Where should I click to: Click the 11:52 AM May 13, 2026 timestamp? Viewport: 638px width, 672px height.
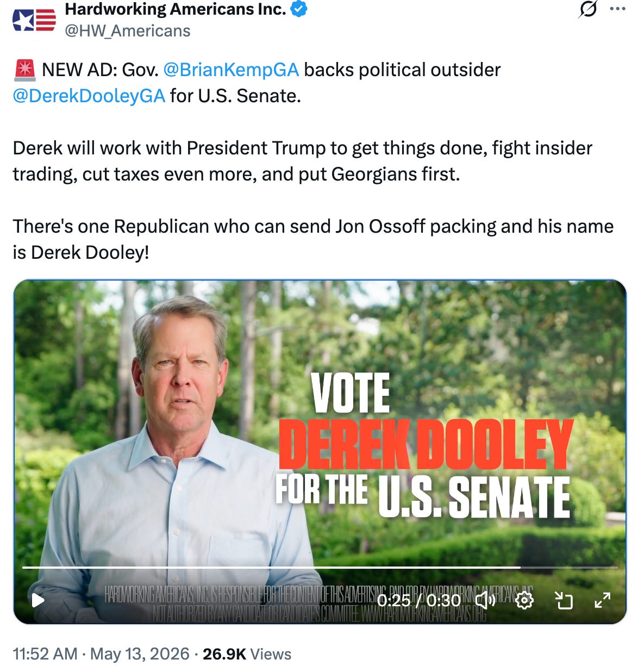[x=101, y=654]
